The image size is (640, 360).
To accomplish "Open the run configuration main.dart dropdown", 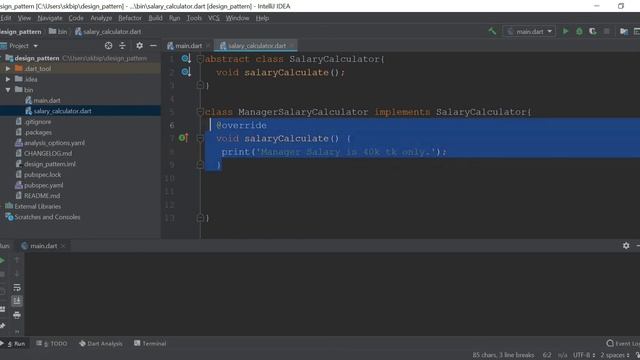I will tap(529, 31).
